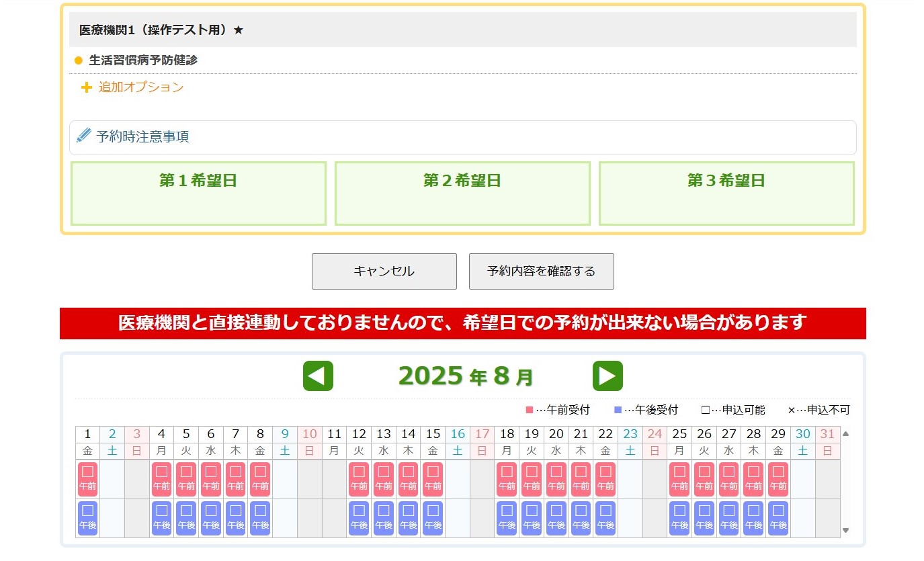Select 午前 slot on August 25
The height and width of the screenshot is (561, 924).
tap(679, 479)
